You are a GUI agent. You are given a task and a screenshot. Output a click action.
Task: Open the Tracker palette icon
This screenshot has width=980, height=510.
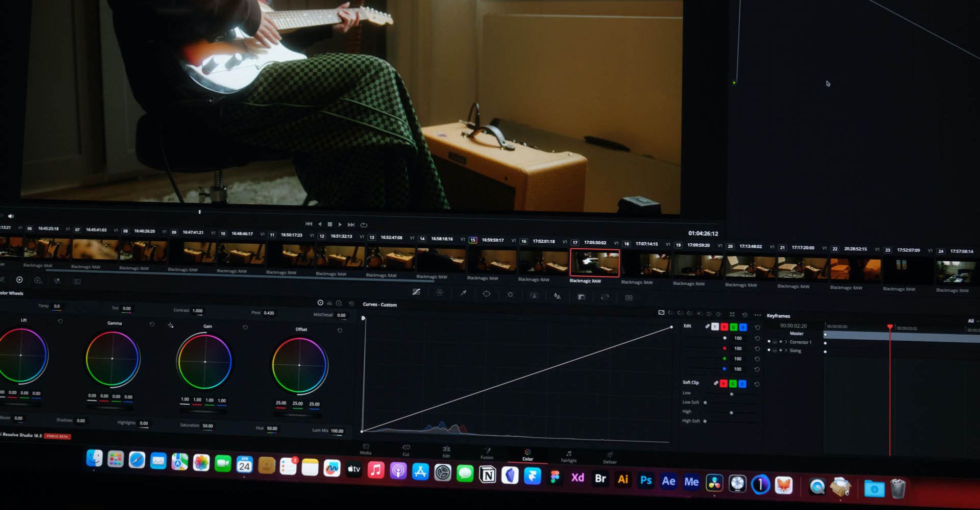(510, 295)
